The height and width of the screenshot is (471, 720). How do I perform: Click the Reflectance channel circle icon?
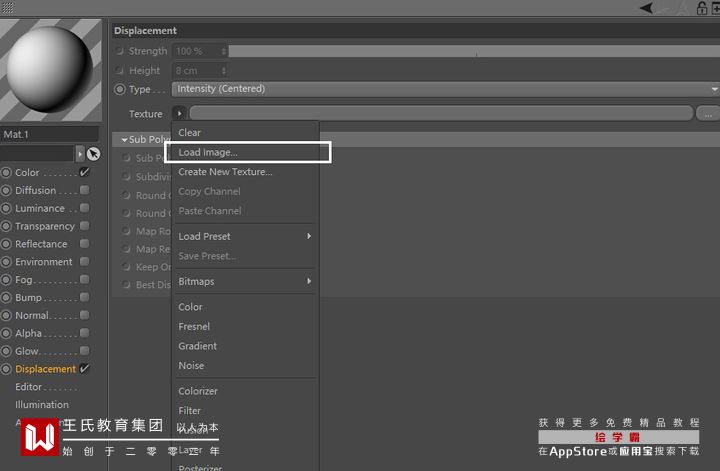tap(6, 244)
